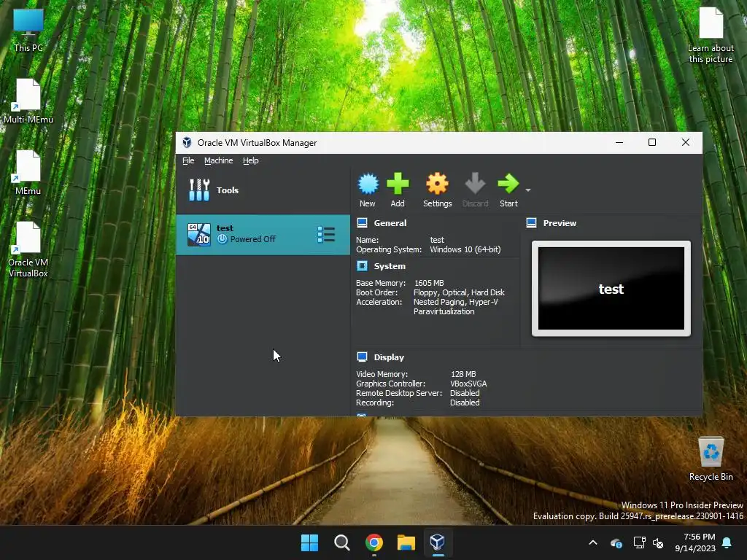Viewport: 747px width, 560px height.
Task: Click the muted volume tray icon
Action: [658, 542]
